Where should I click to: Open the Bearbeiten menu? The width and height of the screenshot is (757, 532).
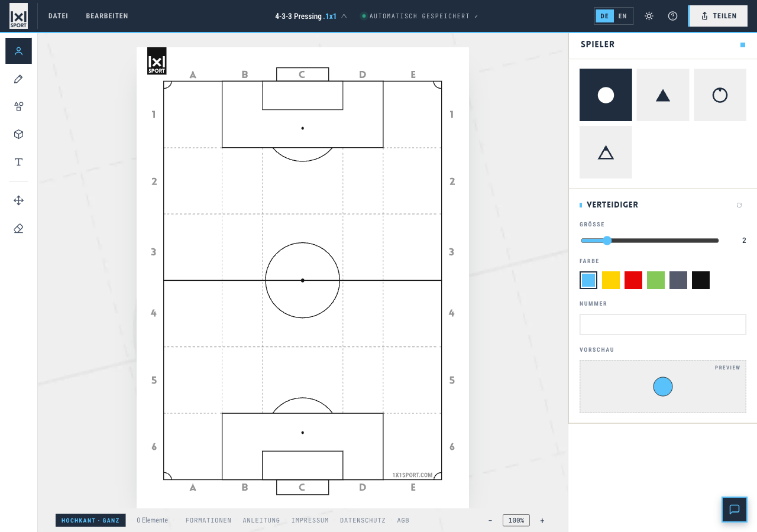tap(107, 16)
